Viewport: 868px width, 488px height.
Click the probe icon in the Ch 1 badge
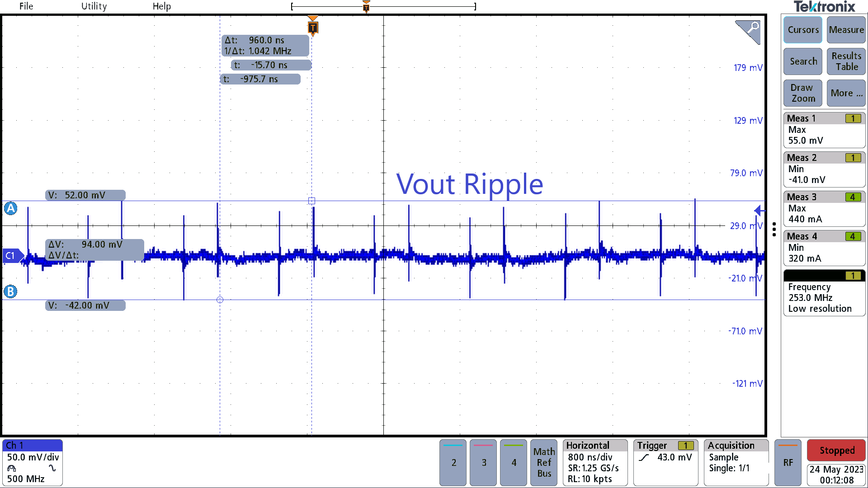(x=11, y=469)
